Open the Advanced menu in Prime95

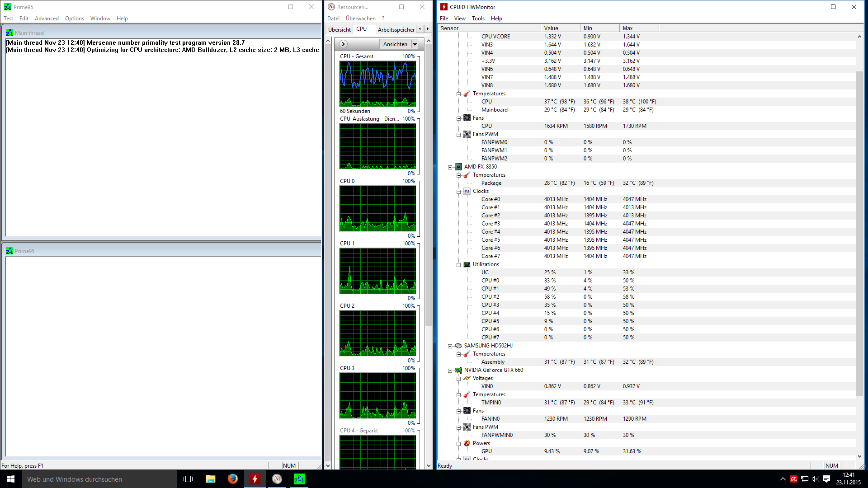pos(47,19)
